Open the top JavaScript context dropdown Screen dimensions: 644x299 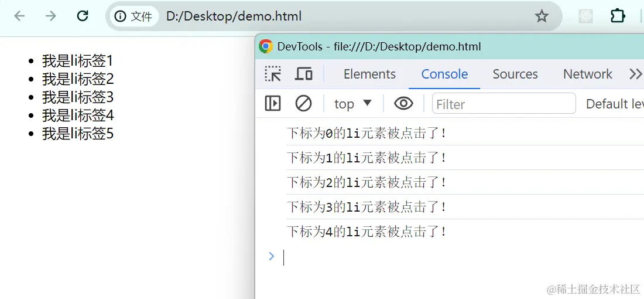[x=353, y=104]
